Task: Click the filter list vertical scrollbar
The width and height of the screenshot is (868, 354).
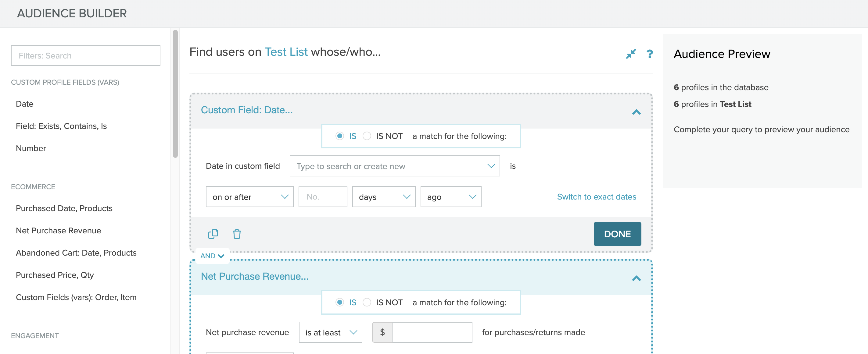Action: coord(175,94)
